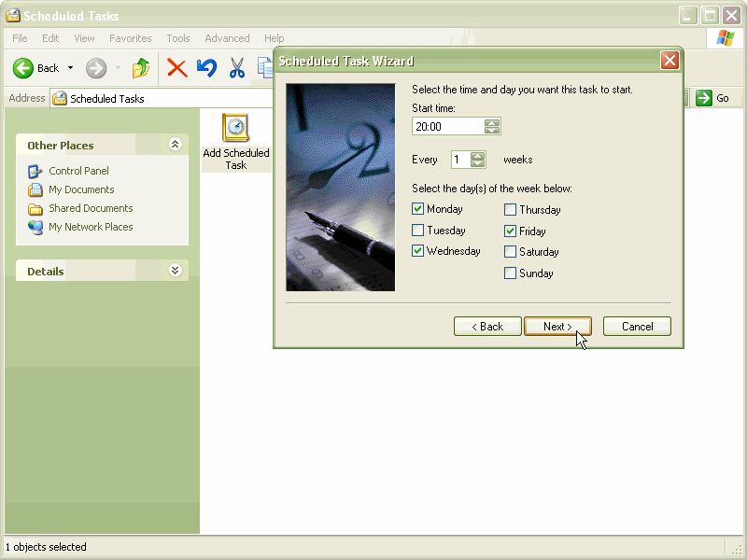This screenshot has height=560, width=747.
Task: Click the Next button in wizard
Action: pos(557,326)
